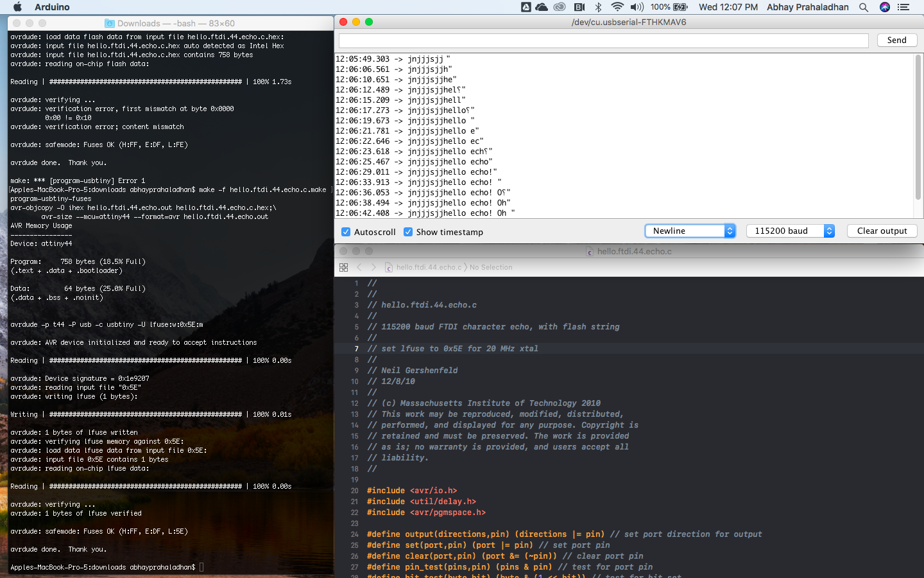Click the serial monitor message input field
Viewport: 924px width, 578px height.
tap(603, 40)
